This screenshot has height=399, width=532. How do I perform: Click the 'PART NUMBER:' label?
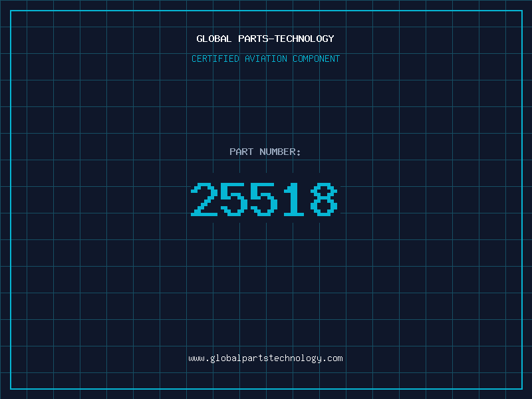coord(265,152)
